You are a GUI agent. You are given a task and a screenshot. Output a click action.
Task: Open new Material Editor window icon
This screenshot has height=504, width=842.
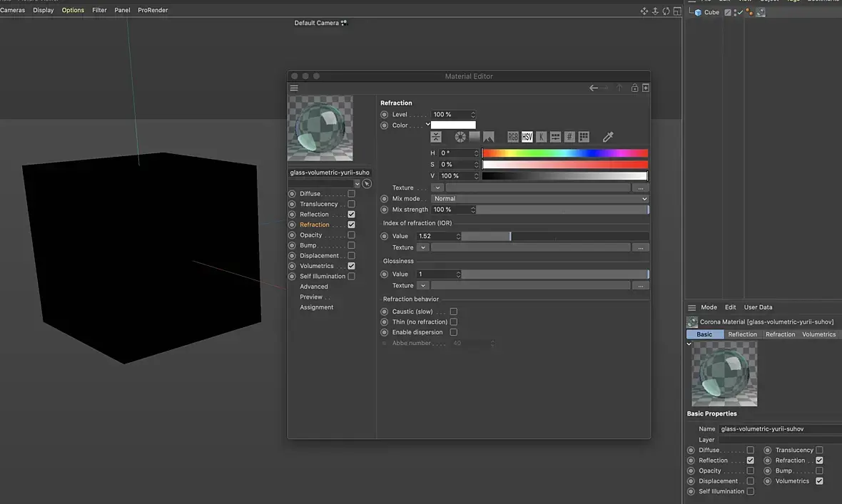646,88
